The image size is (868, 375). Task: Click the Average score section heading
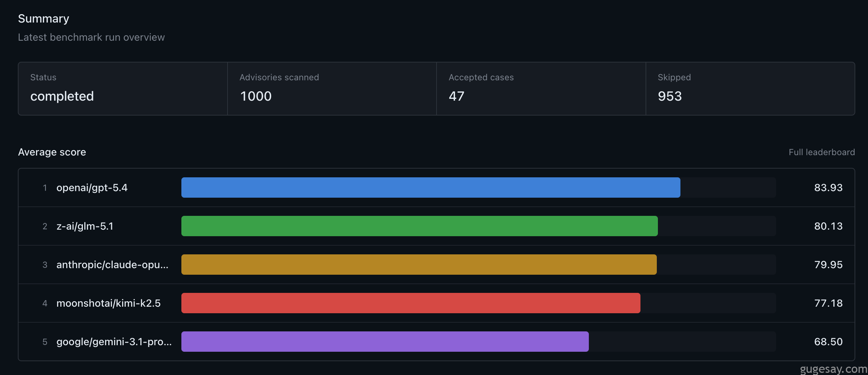click(52, 152)
